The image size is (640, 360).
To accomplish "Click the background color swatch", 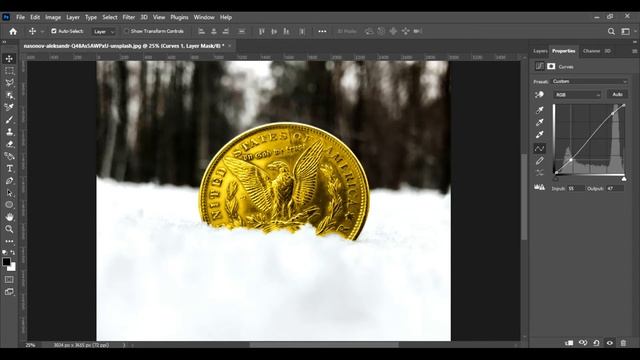I will point(12,268).
